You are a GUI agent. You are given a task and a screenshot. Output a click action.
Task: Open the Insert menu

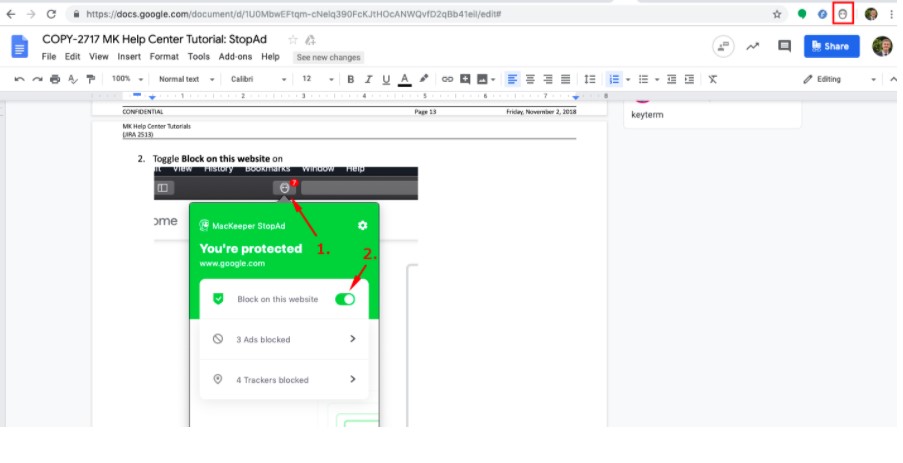(129, 56)
